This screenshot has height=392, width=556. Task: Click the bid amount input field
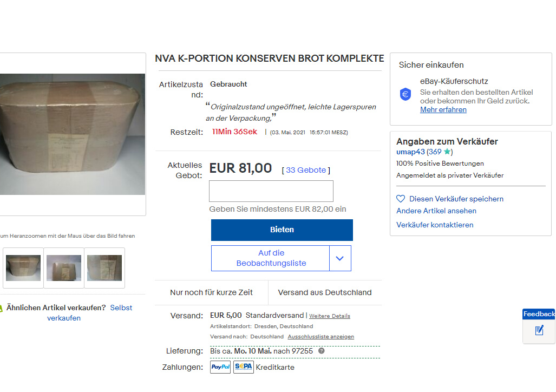(271, 191)
